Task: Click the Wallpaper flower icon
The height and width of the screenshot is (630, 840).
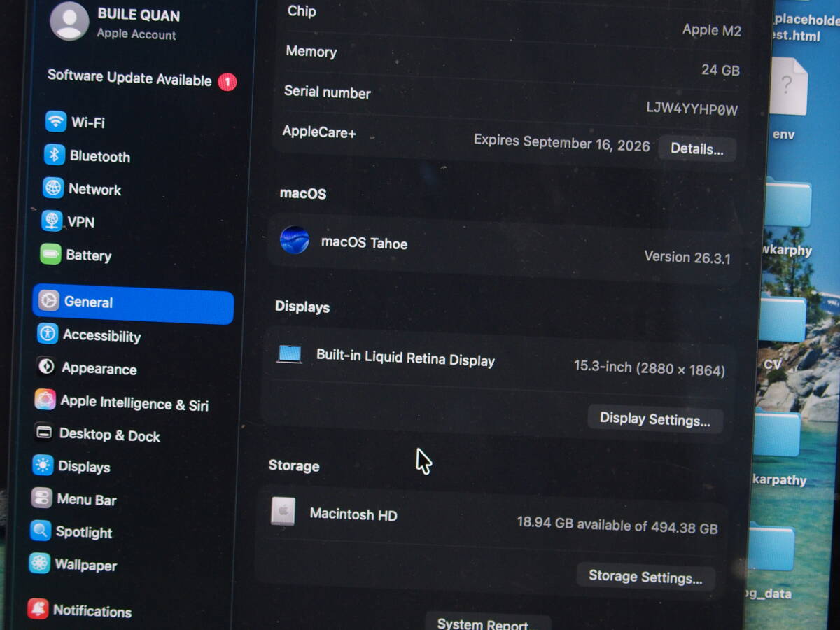Action: tap(39, 563)
